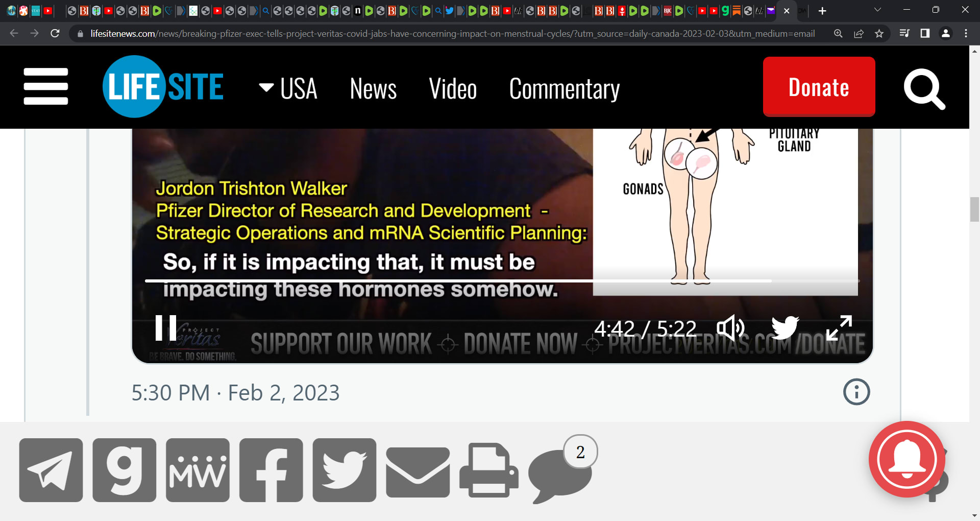The width and height of the screenshot is (980, 521).
Task: Click the red notification bell
Action: [907, 459]
